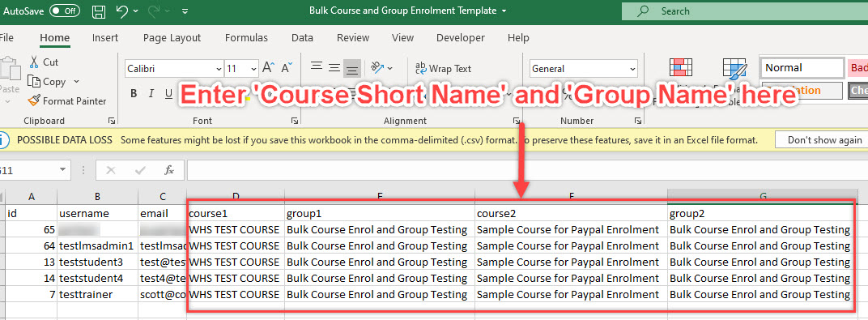868x320 pixels.
Task: Click the text Orientation icon
Action: coord(377,67)
